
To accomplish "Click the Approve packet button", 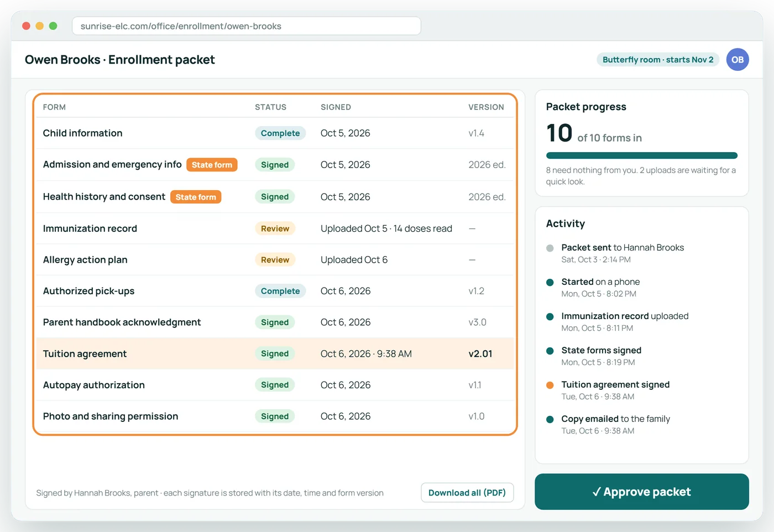I will 641,492.
